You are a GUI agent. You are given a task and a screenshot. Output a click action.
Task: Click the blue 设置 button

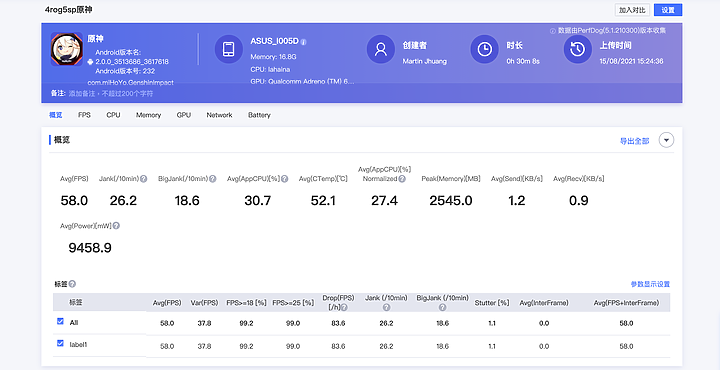pyautogui.click(x=668, y=10)
